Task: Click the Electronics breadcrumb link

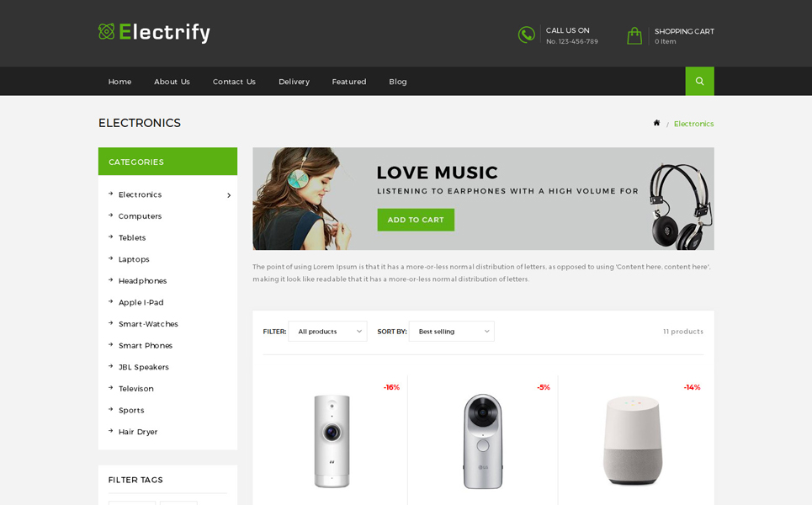Action: 693,124
